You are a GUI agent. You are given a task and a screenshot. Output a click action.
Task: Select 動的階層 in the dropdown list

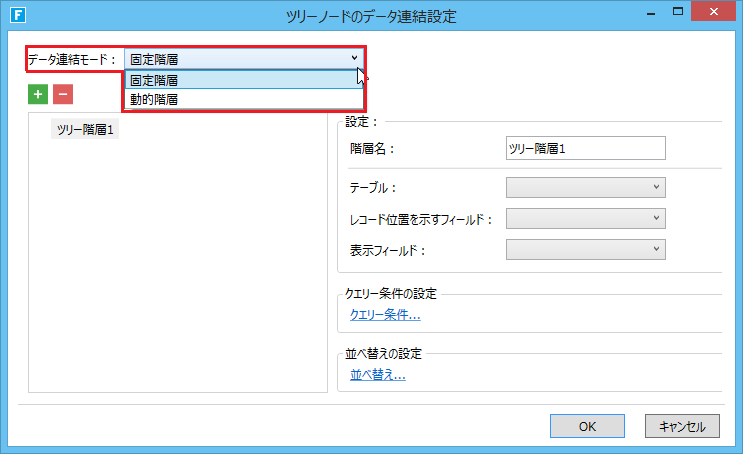tap(244, 100)
